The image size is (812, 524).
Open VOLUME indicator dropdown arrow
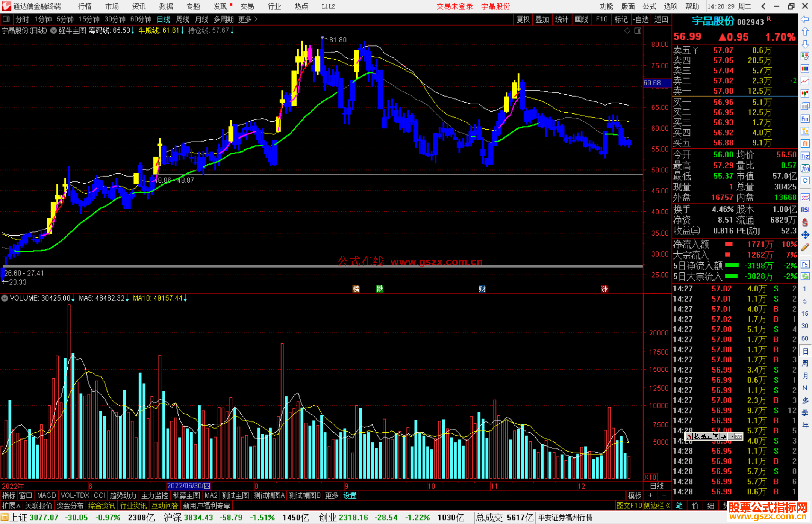[5, 298]
